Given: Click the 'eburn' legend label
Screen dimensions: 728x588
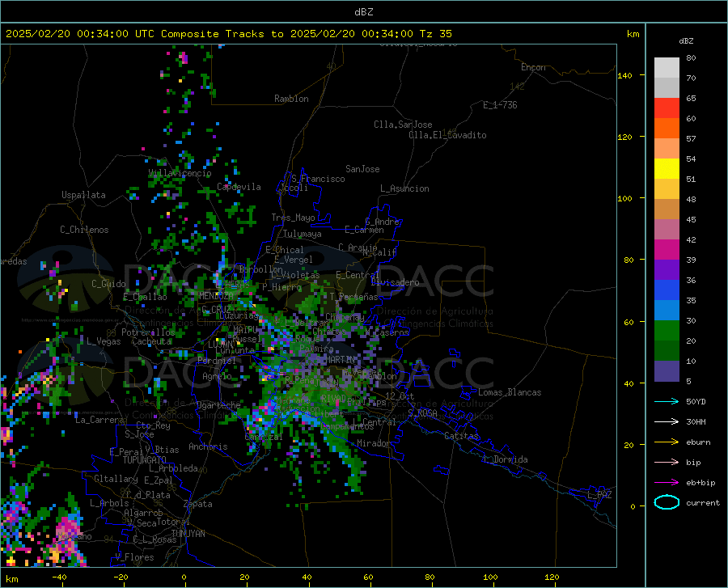Looking at the screenshot, I should click(x=698, y=442).
